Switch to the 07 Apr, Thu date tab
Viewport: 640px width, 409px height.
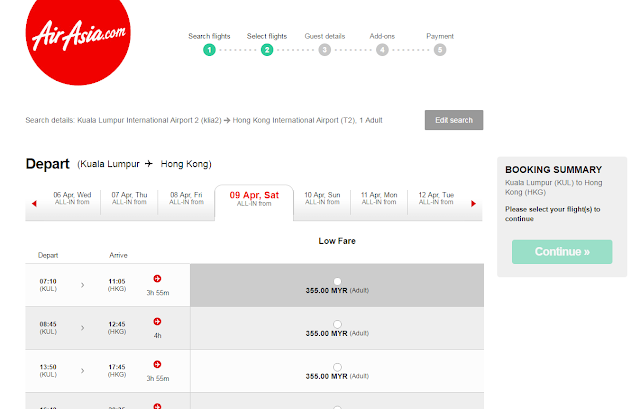point(129,198)
